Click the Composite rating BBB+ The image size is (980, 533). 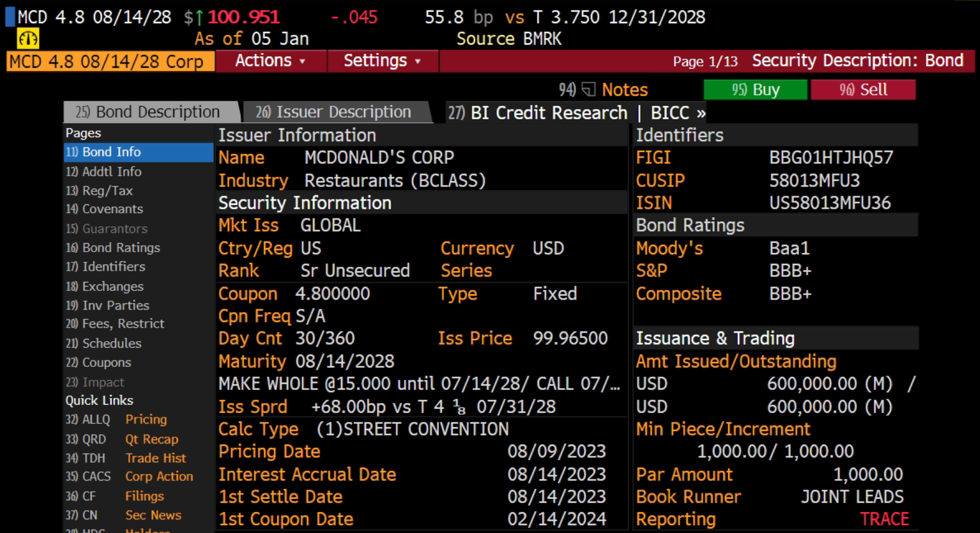790,294
